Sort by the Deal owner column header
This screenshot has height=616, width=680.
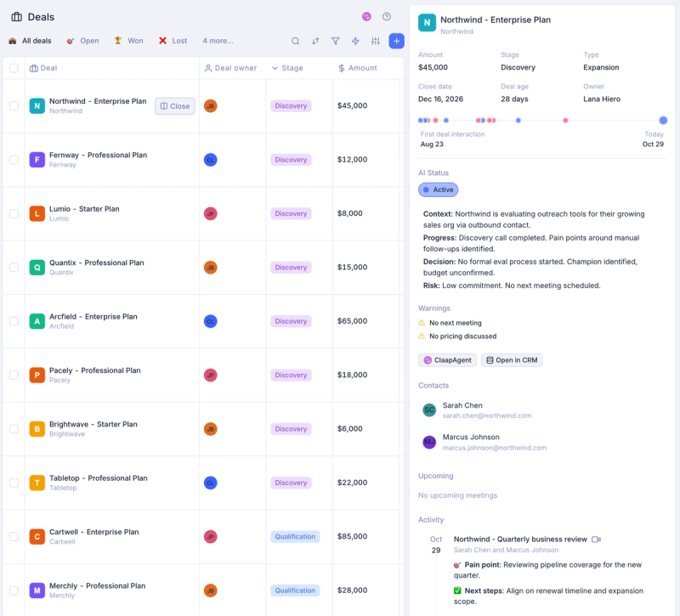pyautogui.click(x=230, y=68)
